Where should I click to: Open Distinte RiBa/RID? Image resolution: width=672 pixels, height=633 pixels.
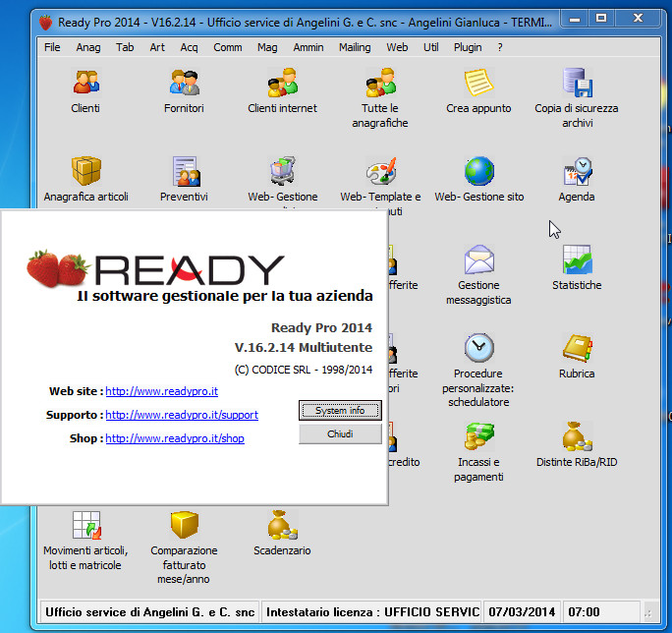(x=577, y=435)
